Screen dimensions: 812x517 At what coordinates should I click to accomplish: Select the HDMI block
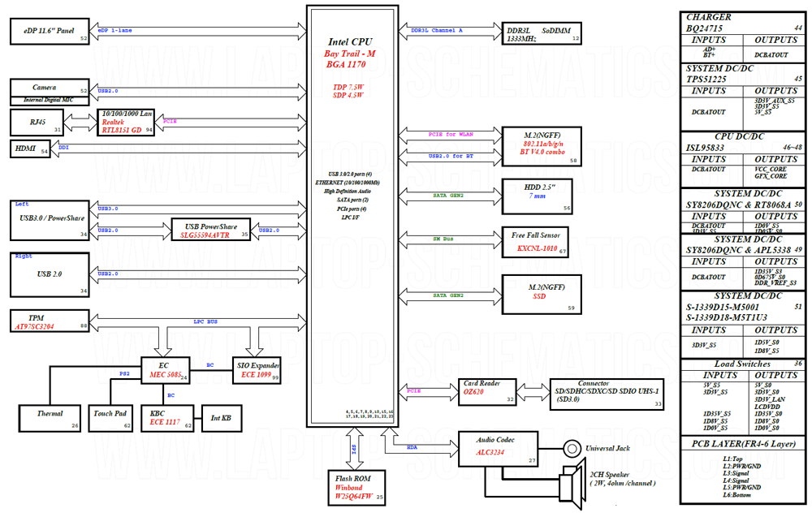click(x=30, y=149)
